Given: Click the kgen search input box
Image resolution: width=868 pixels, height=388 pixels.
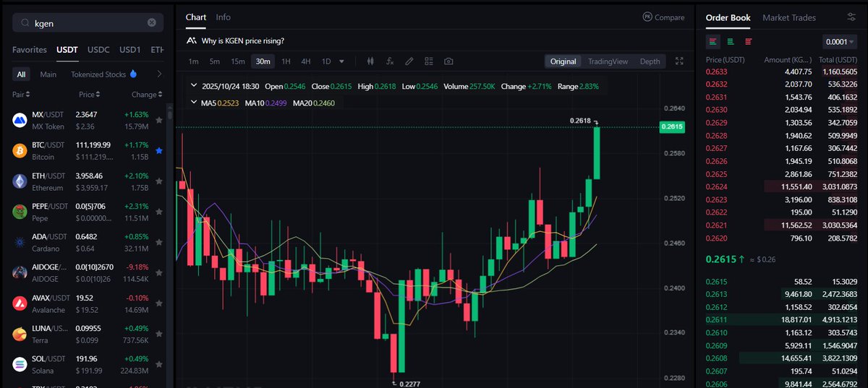Looking at the screenshot, I should click(88, 22).
